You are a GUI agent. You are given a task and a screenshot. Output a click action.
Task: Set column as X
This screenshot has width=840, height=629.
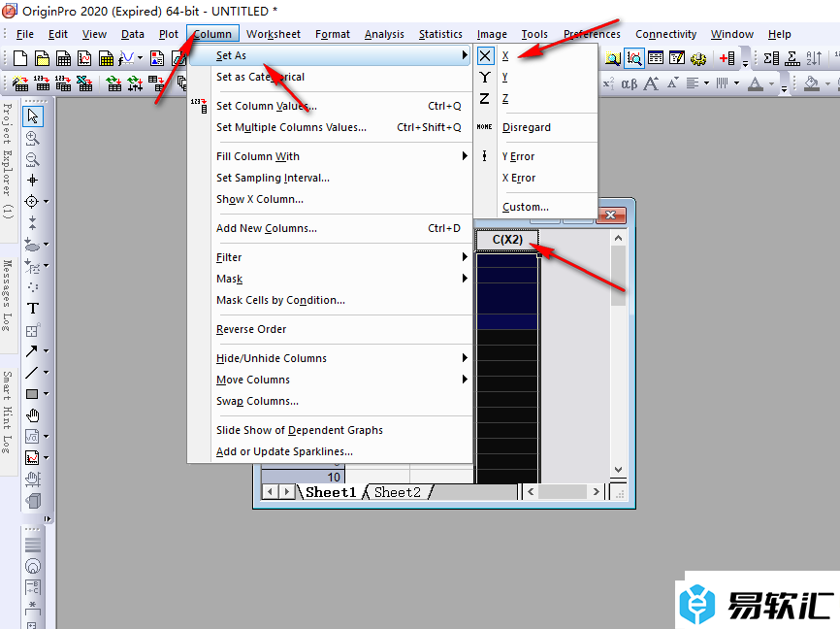[x=535, y=55]
